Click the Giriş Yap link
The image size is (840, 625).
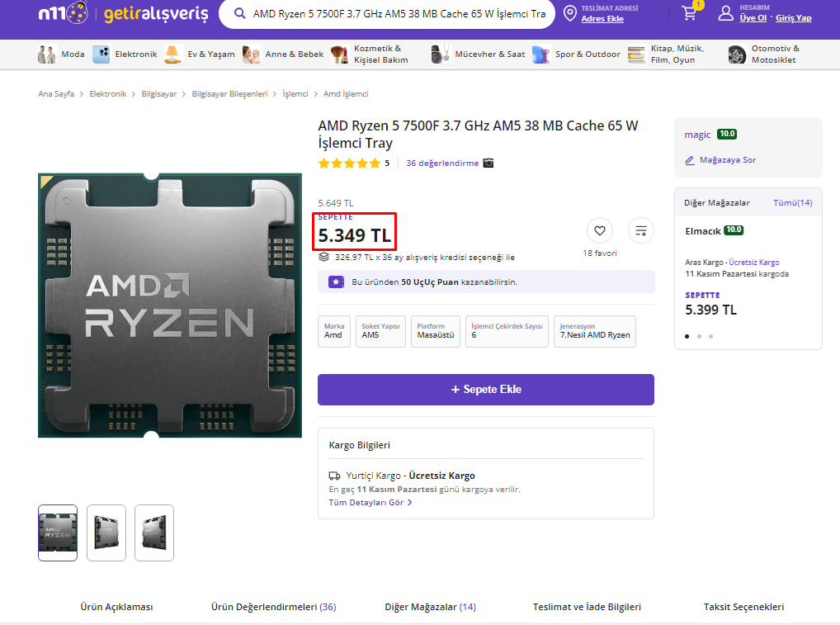[x=794, y=17]
